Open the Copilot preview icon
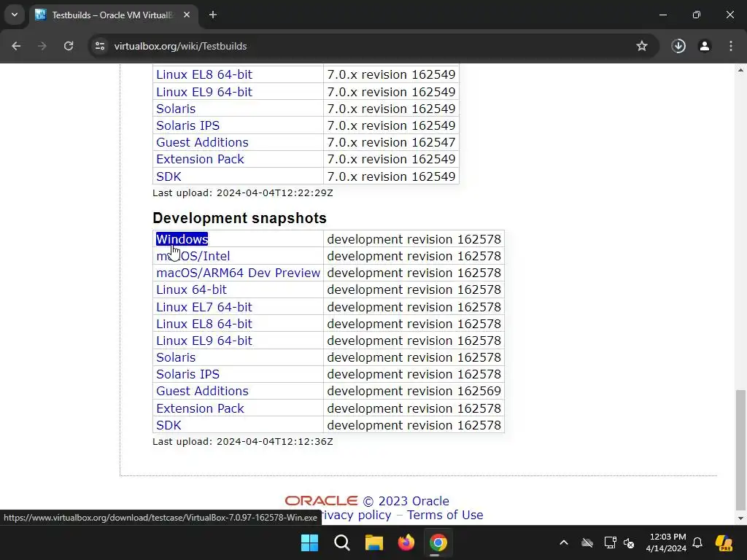Screen dimensions: 747x560 [724, 542]
